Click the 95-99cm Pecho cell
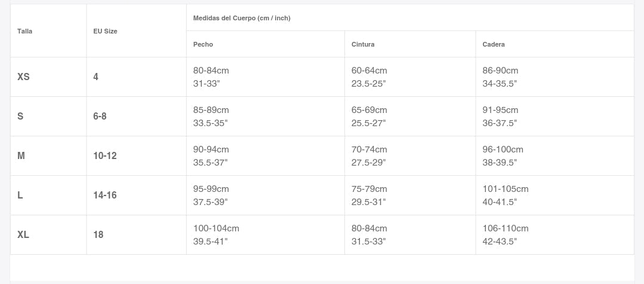The height and width of the screenshot is (284, 644). [211, 195]
